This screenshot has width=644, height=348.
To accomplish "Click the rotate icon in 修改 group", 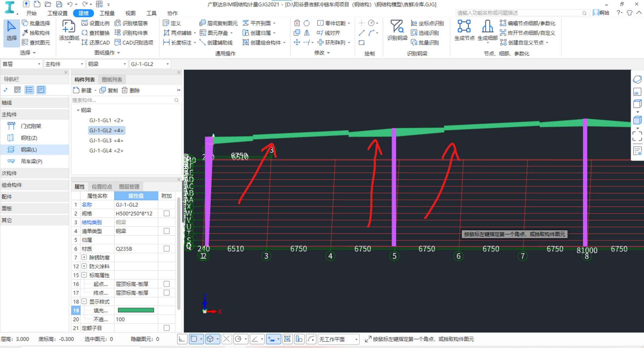I will pos(307,23).
